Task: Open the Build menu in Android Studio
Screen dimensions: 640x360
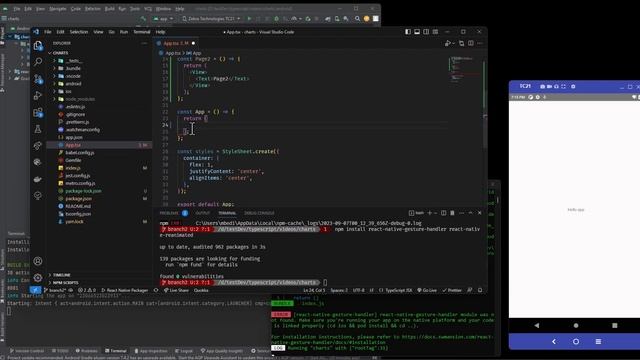Action: 109,8
